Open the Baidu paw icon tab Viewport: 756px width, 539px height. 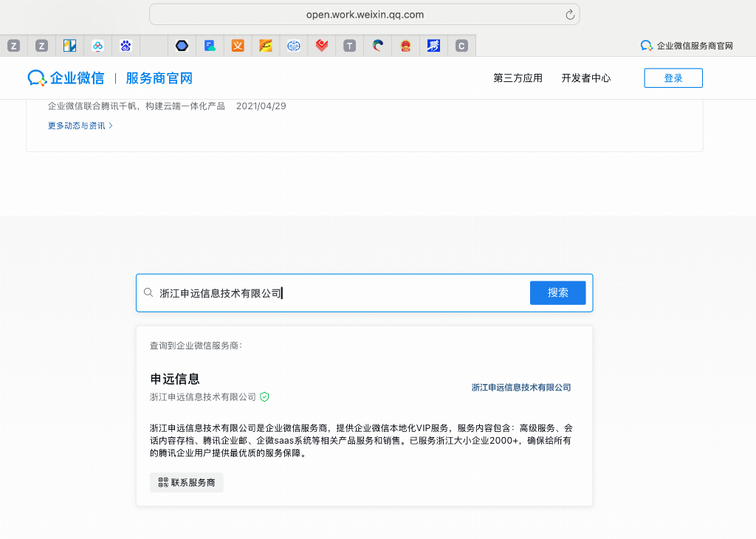click(126, 46)
